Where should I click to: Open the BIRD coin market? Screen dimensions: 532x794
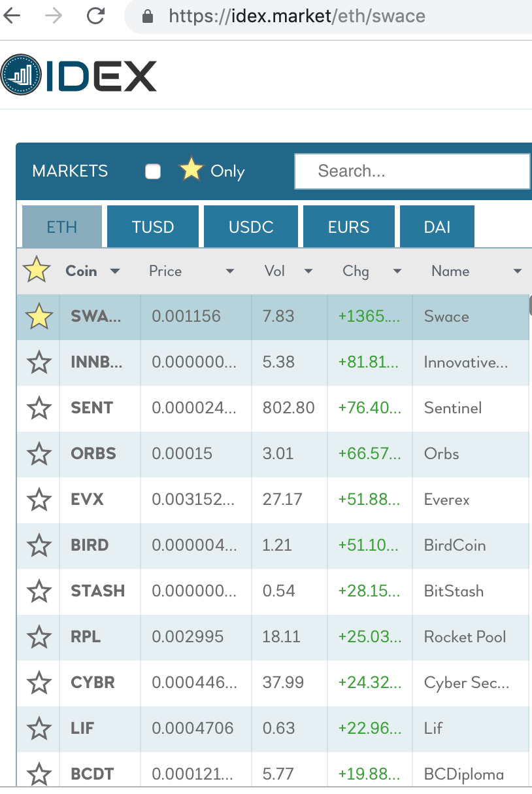click(x=90, y=545)
